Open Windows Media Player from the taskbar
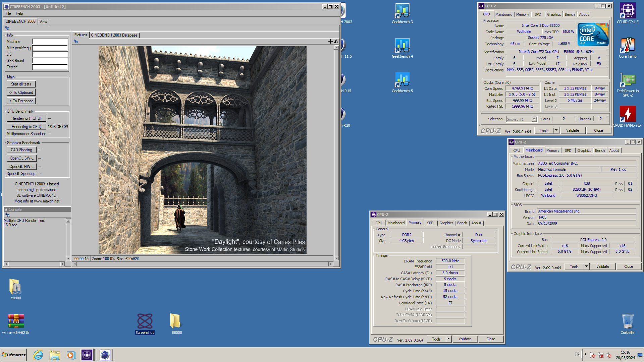The height and width of the screenshot is (362, 644). click(71, 355)
